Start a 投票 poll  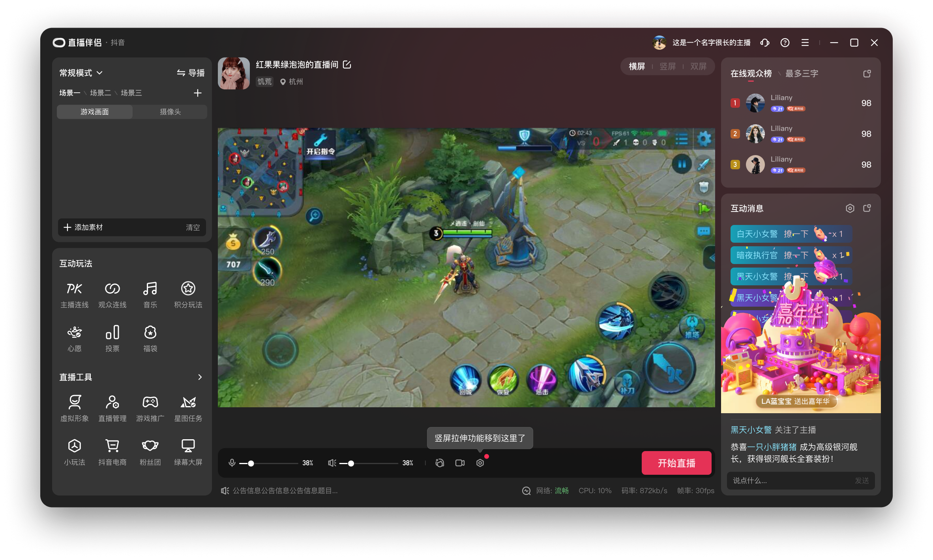(x=112, y=339)
